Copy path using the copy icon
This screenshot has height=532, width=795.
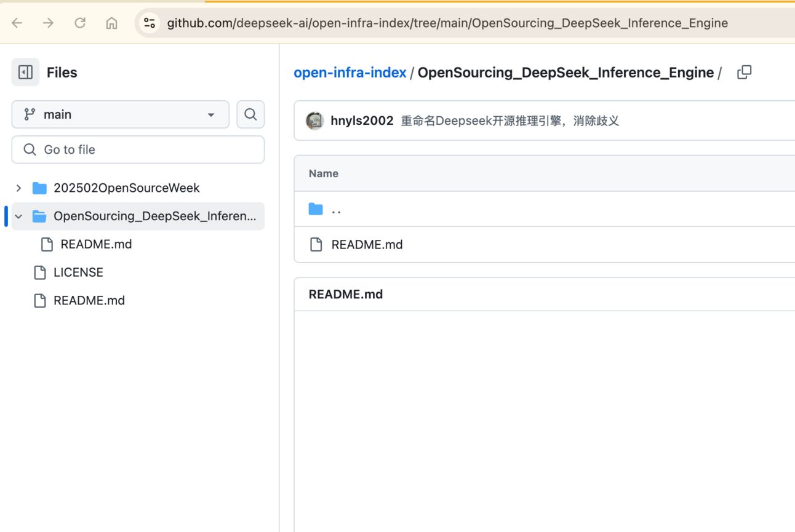click(x=745, y=72)
